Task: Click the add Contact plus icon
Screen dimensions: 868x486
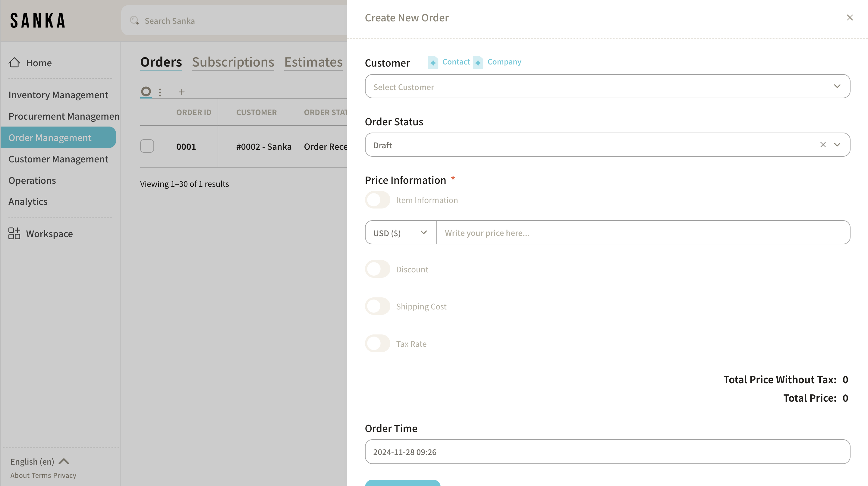Action: pos(433,63)
